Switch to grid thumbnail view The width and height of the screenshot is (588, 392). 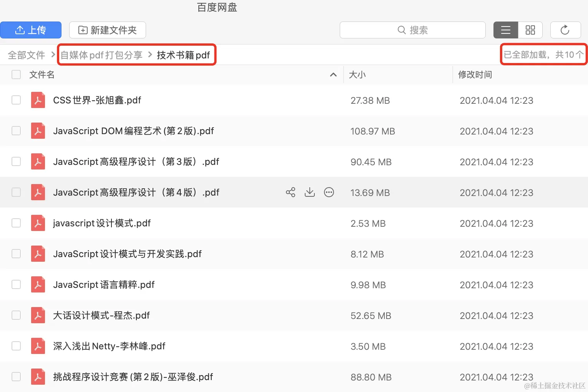coord(530,30)
